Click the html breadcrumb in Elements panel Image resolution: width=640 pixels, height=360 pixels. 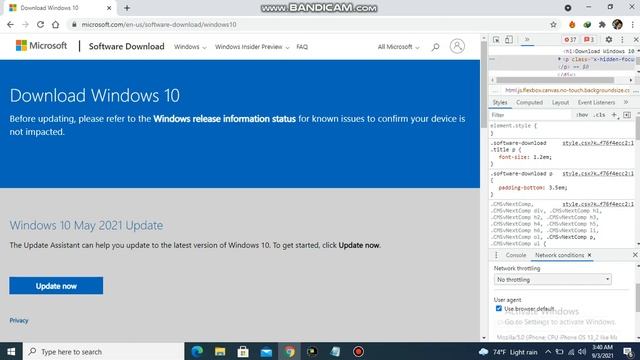coord(567,90)
